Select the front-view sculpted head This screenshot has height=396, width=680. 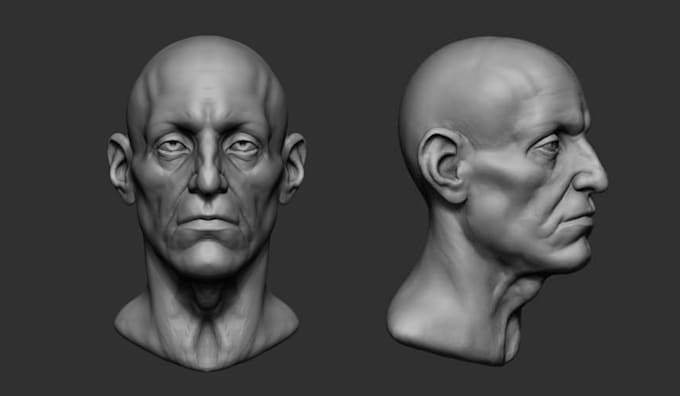coord(207,203)
